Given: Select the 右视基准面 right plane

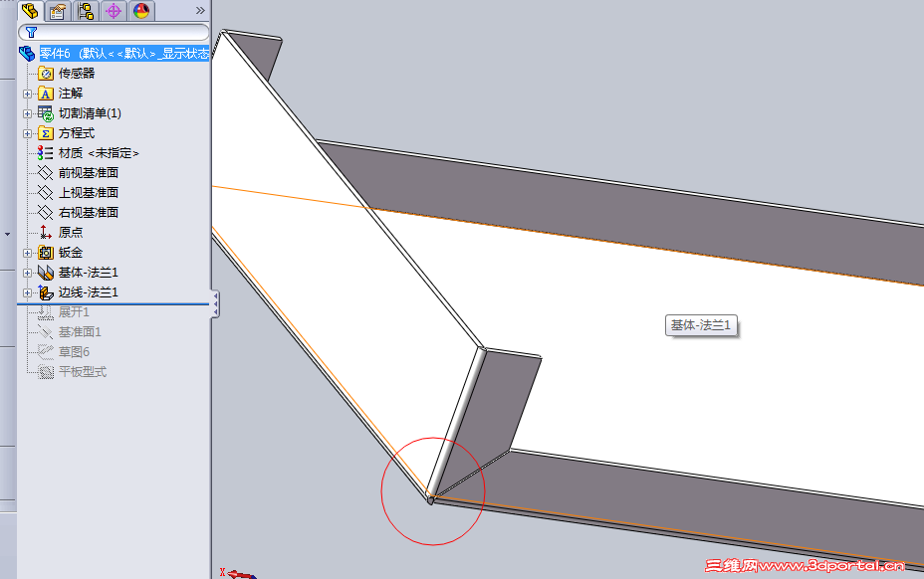Looking at the screenshot, I should [x=89, y=212].
